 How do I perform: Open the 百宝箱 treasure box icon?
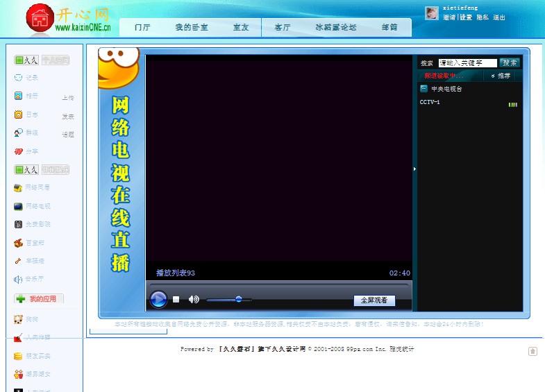click(18, 243)
